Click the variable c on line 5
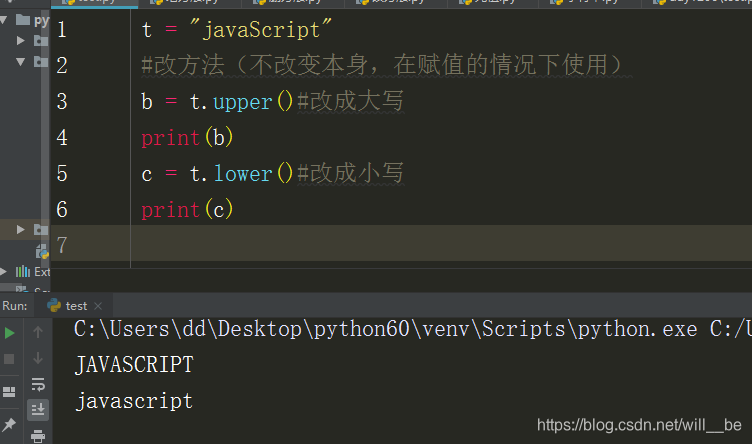Image resolution: width=752 pixels, height=444 pixels. pyautogui.click(x=147, y=175)
